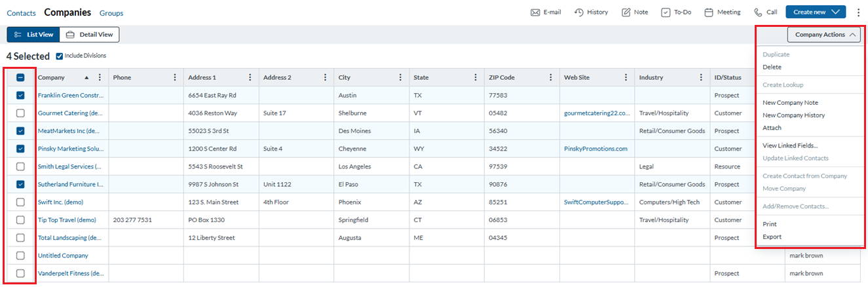Uncheck Franklin Green Constr... row checkbox

tap(20, 95)
